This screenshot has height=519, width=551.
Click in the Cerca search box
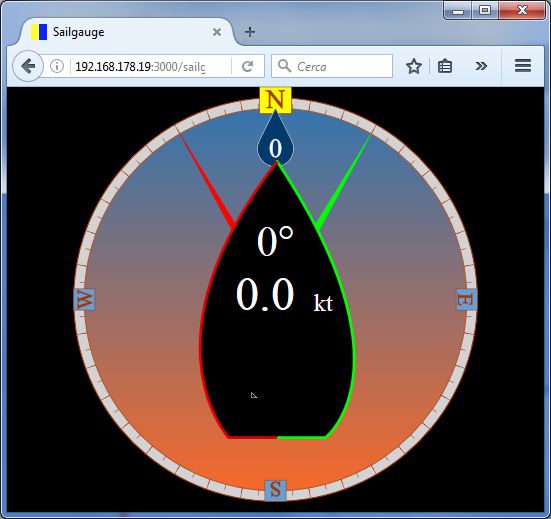click(x=332, y=66)
